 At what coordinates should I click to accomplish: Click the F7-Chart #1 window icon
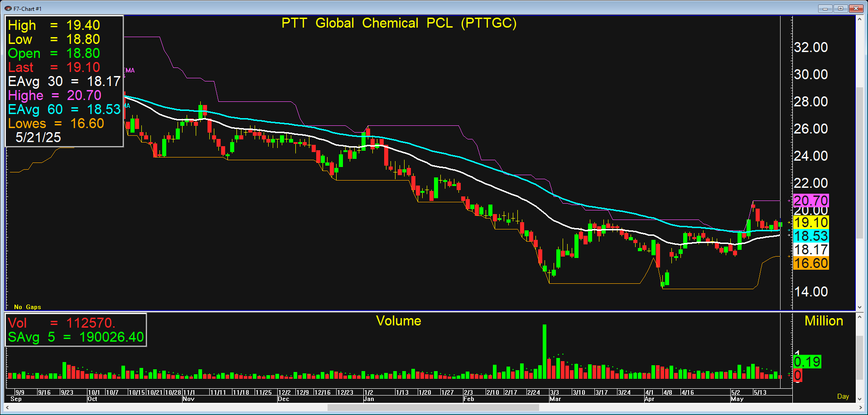(x=8, y=8)
